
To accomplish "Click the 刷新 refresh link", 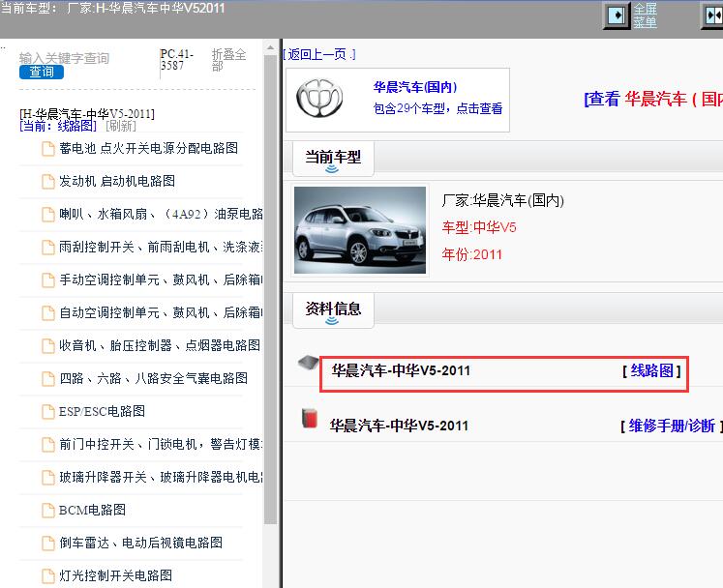I will click(x=121, y=126).
